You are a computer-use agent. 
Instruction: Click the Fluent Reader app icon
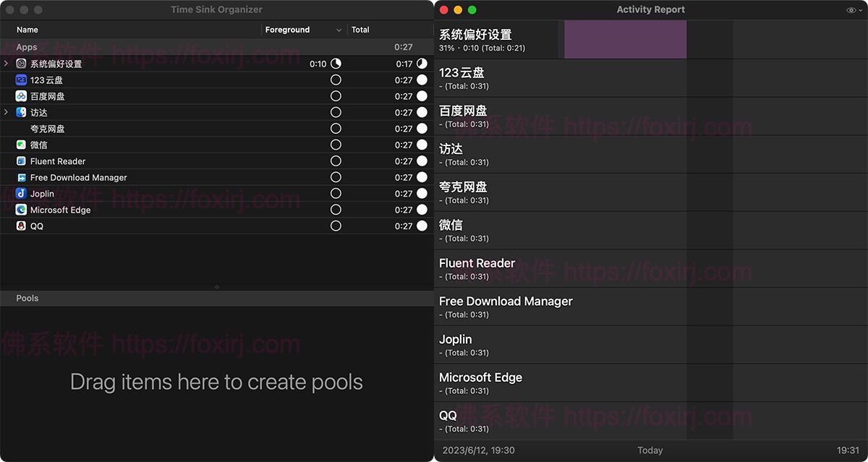[20, 161]
